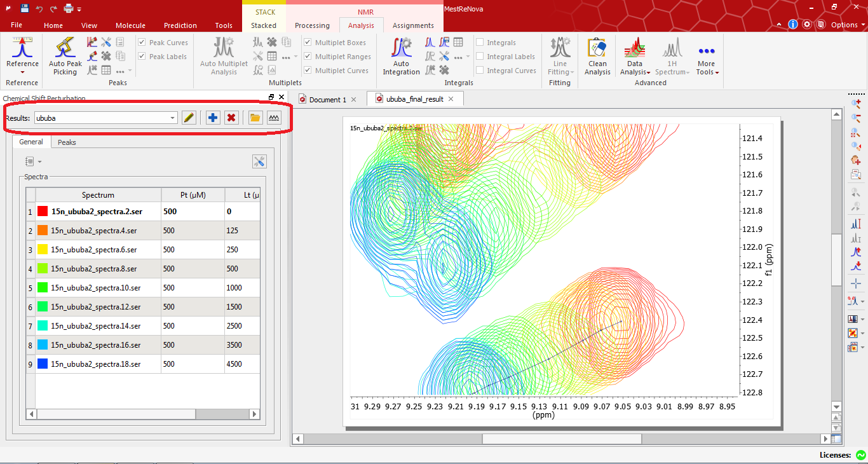Open quick access toolbar customize arrow
Image resolution: width=868 pixels, height=464 pixels.
79,9
